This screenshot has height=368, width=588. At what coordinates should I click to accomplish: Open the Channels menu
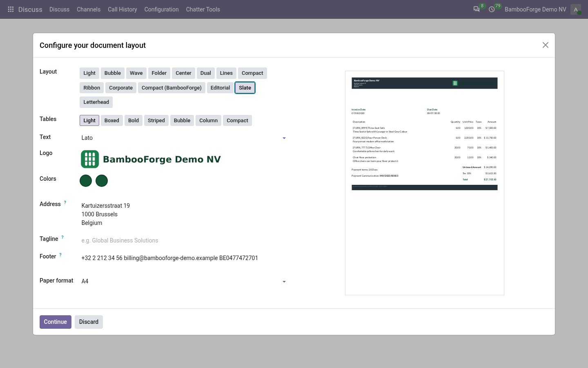(x=89, y=9)
